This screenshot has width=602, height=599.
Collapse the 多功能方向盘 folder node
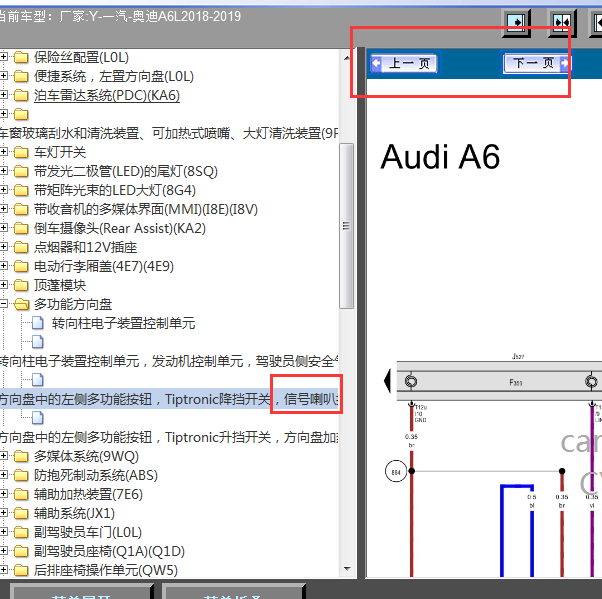tap(3, 304)
